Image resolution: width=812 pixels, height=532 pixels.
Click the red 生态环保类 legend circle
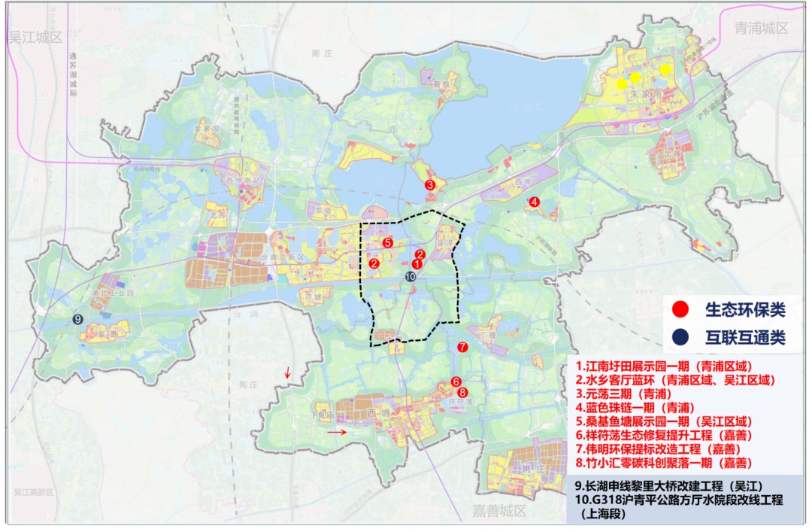coord(680,309)
